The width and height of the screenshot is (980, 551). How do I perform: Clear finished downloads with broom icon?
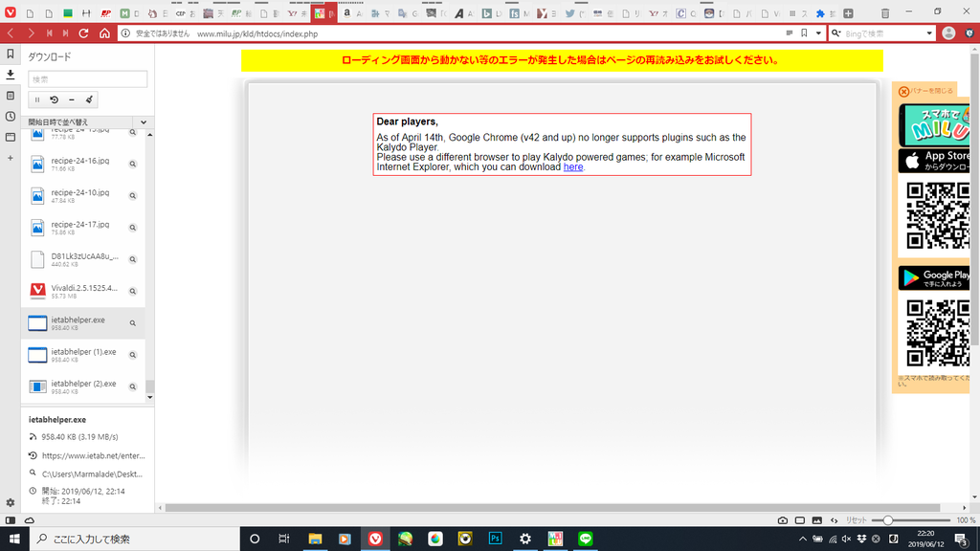pos(89,99)
